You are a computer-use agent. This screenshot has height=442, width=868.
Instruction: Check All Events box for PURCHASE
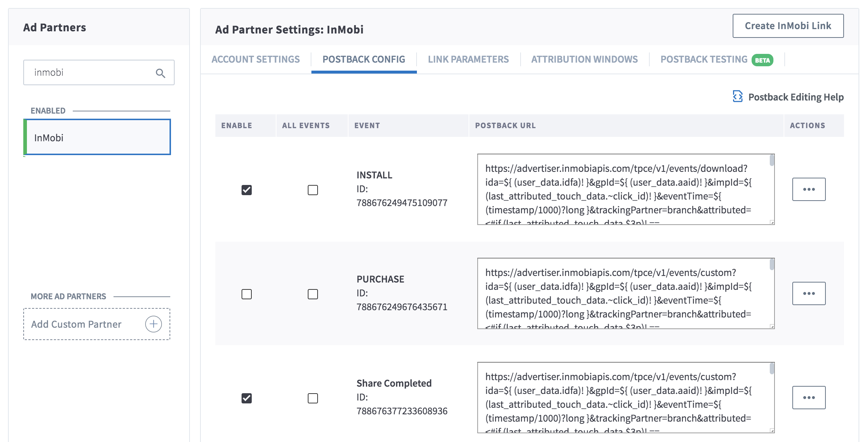(312, 294)
